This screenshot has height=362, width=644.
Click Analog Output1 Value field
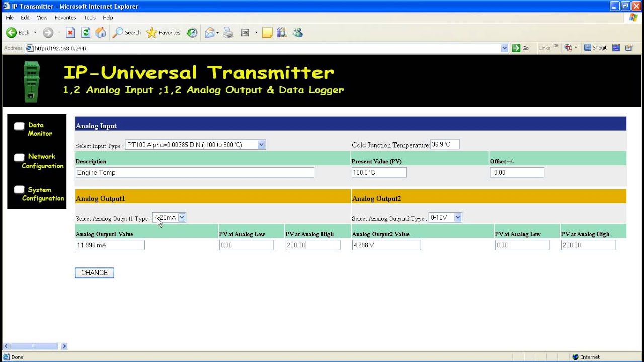coord(110,245)
